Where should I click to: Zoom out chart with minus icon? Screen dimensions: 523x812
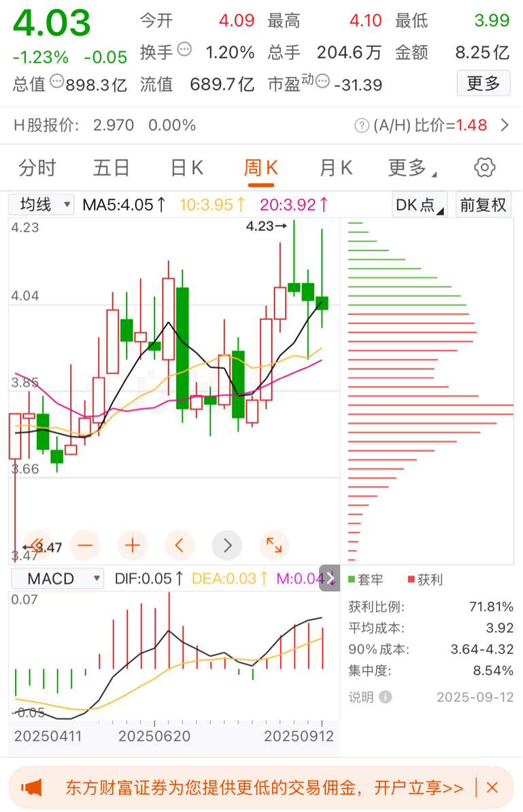(85, 545)
